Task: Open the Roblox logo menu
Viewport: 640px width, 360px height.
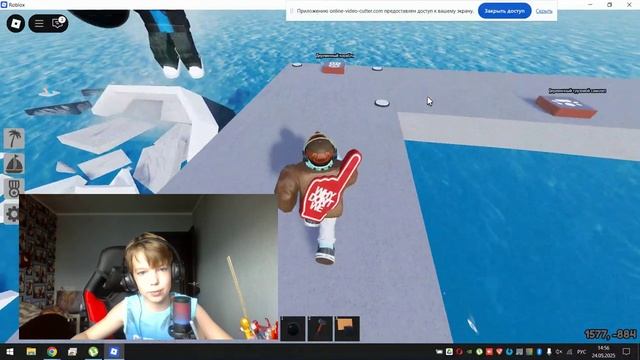Action: (x=16, y=23)
